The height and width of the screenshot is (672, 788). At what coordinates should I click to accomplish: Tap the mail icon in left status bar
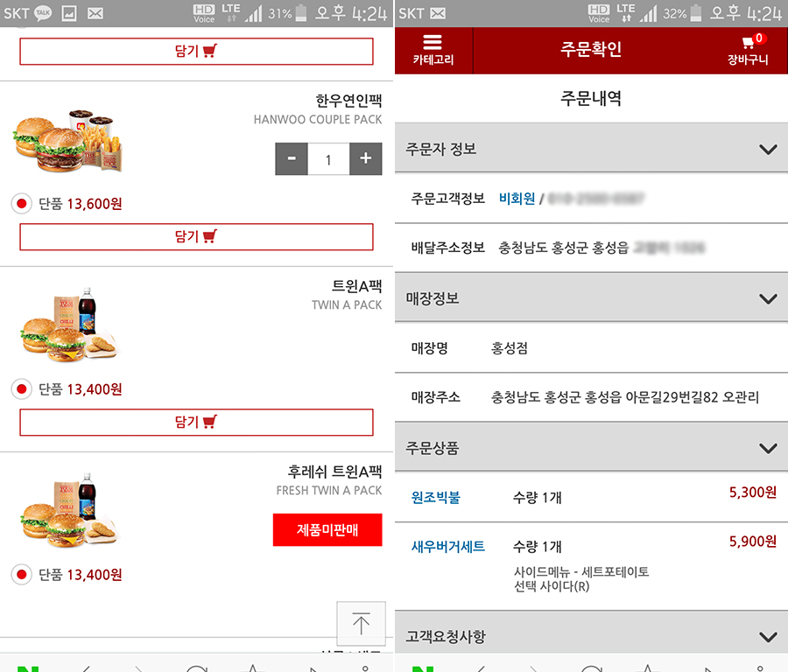coord(95,13)
